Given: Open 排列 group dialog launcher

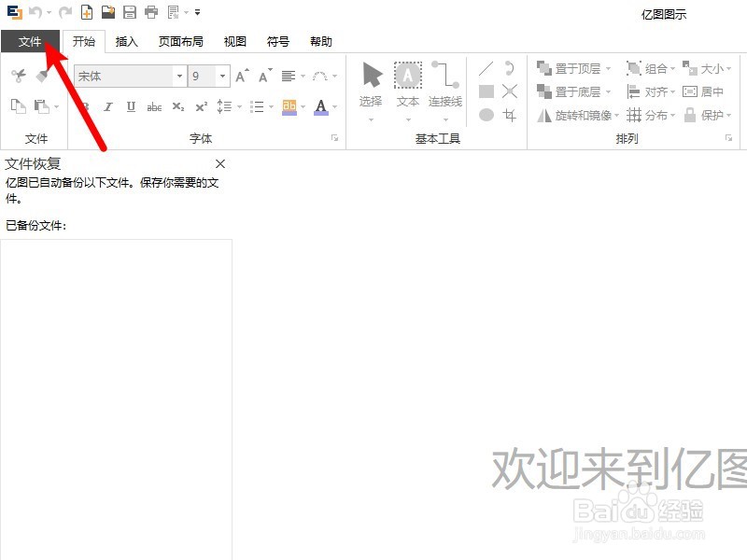Looking at the screenshot, I should tap(729, 138).
